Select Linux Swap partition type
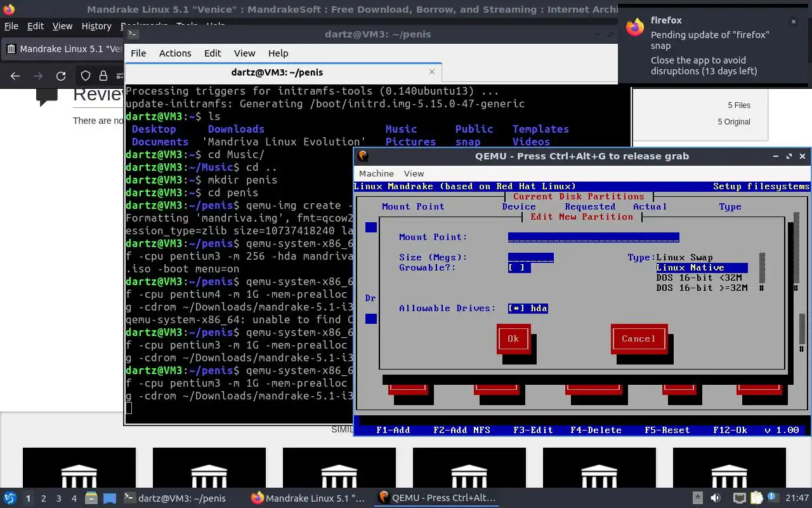 point(684,257)
